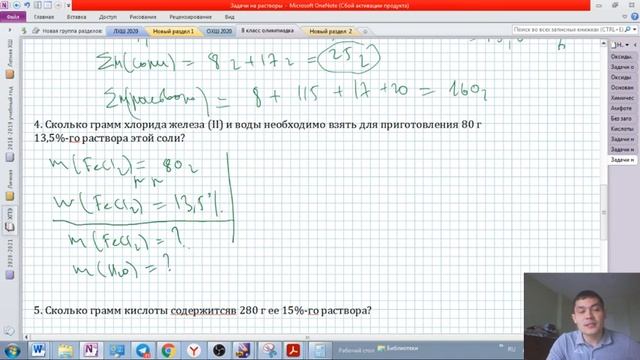Click the RU language indicator

(511, 349)
